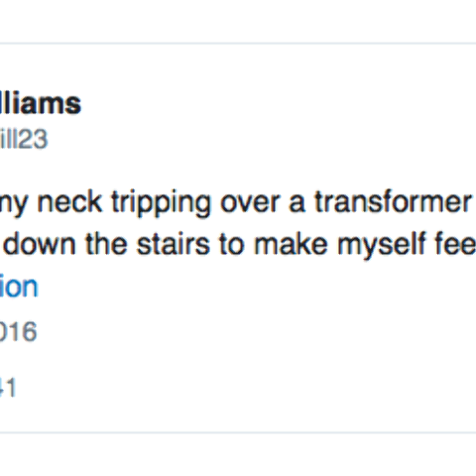The image size is (476, 476).
Task: Open the user handle ending in 'ill23'
Action: 24,140
